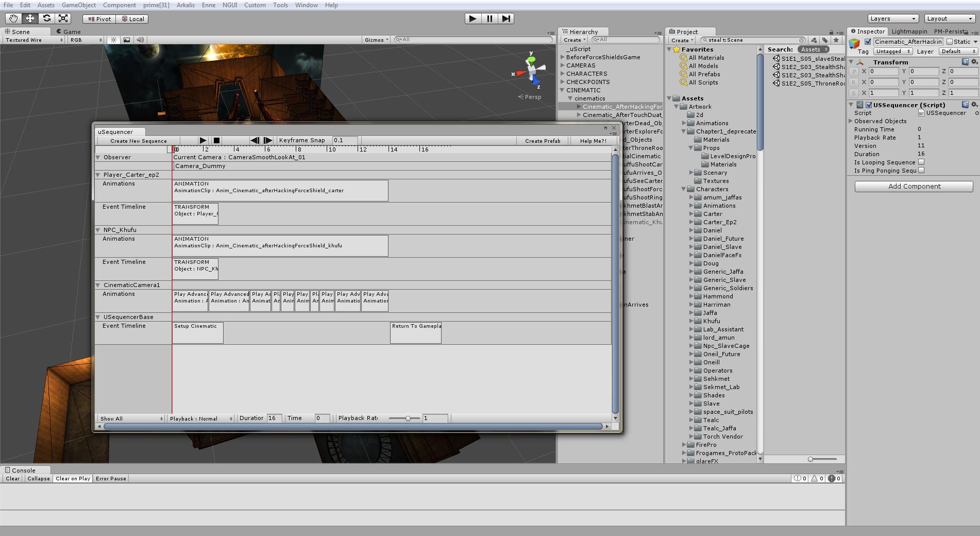
Task: Enable Is Looping Sequence checkbox
Action: click(921, 162)
